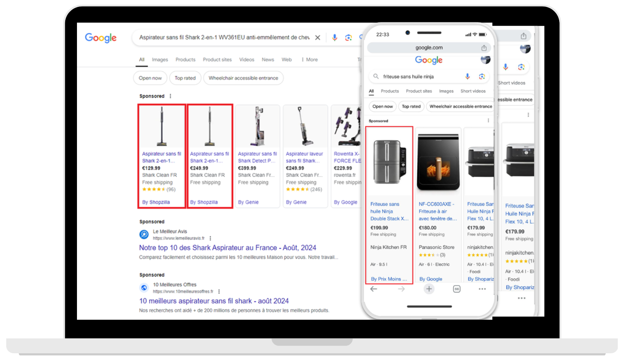The height and width of the screenshot is (364, 624).
Task: Apply the Wheelchair accessible entrance desktop filter
Action: pyautogui.click(x=243, y=78)
